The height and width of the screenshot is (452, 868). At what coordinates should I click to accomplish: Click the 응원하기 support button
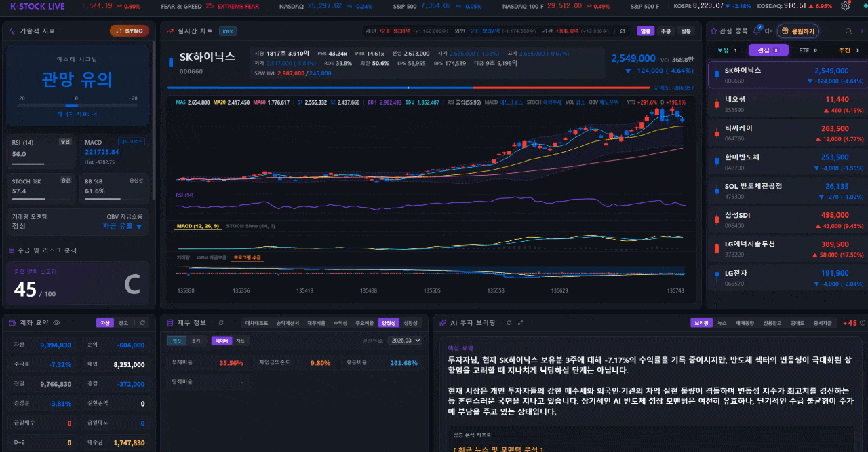click(x=797, y=31)
